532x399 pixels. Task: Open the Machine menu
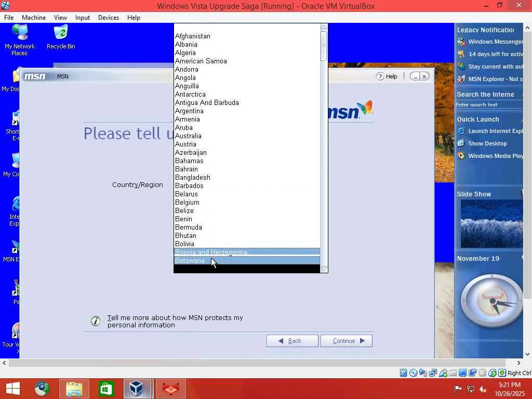pos(34,18)
